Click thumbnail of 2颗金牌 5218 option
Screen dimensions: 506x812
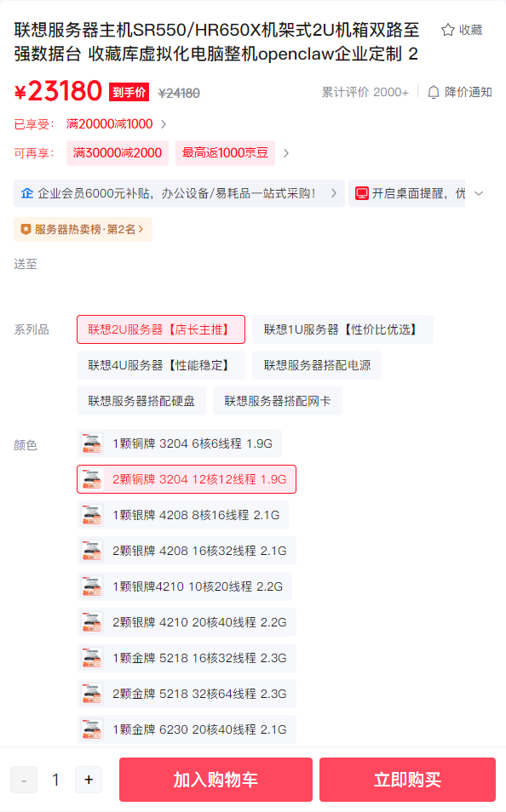92,694
